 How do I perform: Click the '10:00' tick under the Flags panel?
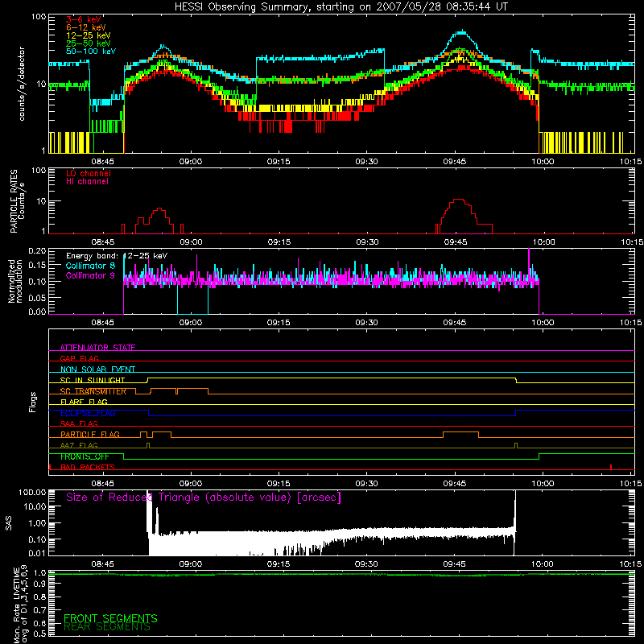(x=543, y=484)
